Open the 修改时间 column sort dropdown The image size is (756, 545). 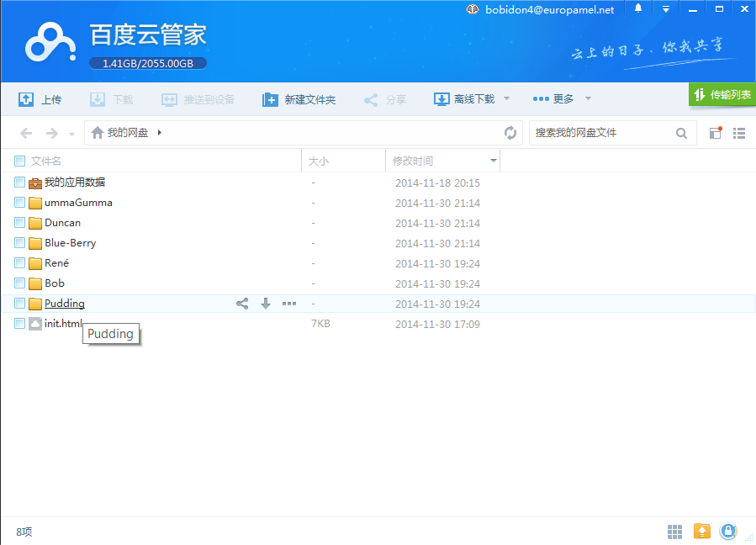(x=493, y=161)
